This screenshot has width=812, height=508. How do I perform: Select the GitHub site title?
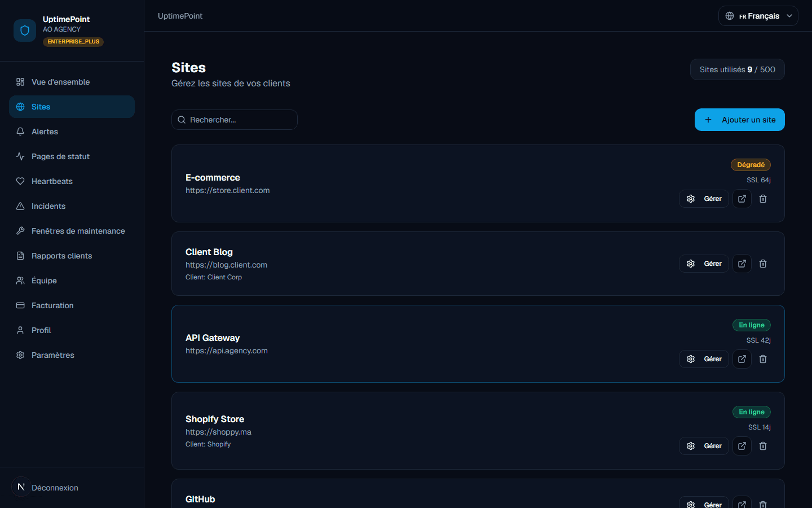click(x=200, y=499)
